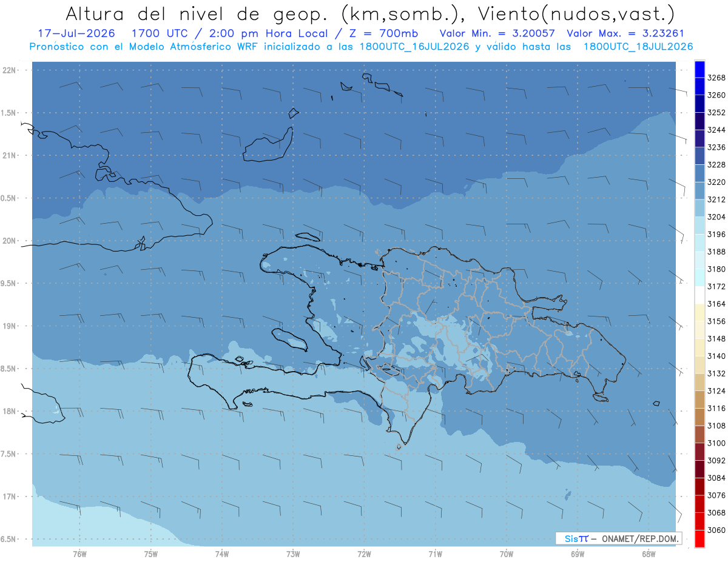Pick the bright blue swatch above 3268
728x562 pixels.
click(x=699, y=69)
